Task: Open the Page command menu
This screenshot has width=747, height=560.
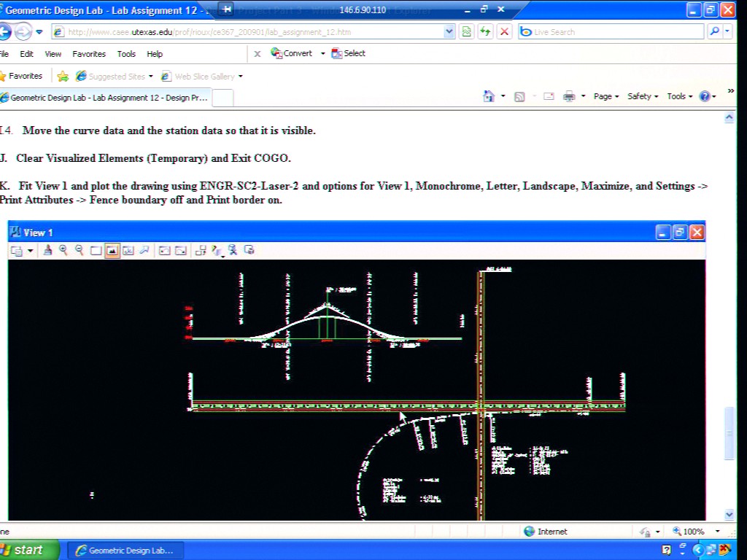Action: point(606,96)
